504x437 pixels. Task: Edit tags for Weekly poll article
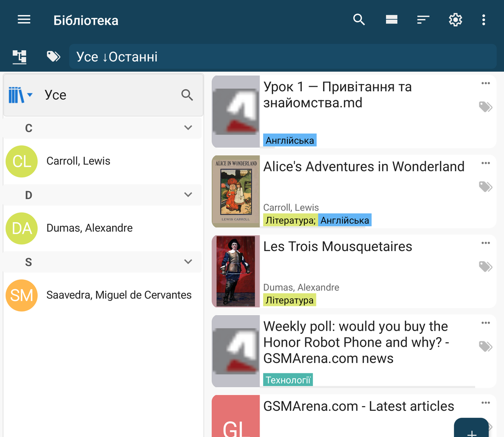[x=485, y=346]
